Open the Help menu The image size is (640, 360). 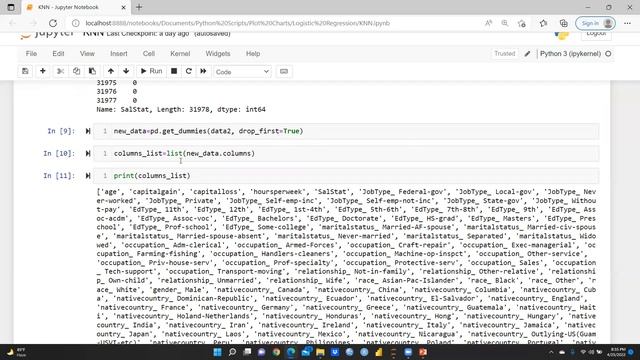[253, 53]
